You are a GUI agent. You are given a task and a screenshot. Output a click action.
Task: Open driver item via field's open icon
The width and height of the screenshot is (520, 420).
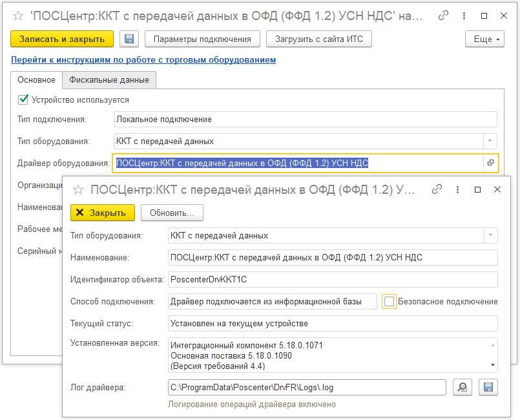491,163
